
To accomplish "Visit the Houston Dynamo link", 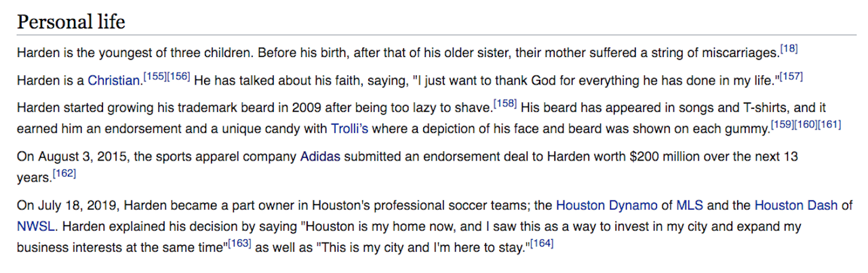I will pyautogui.click(x=606, y=205).
